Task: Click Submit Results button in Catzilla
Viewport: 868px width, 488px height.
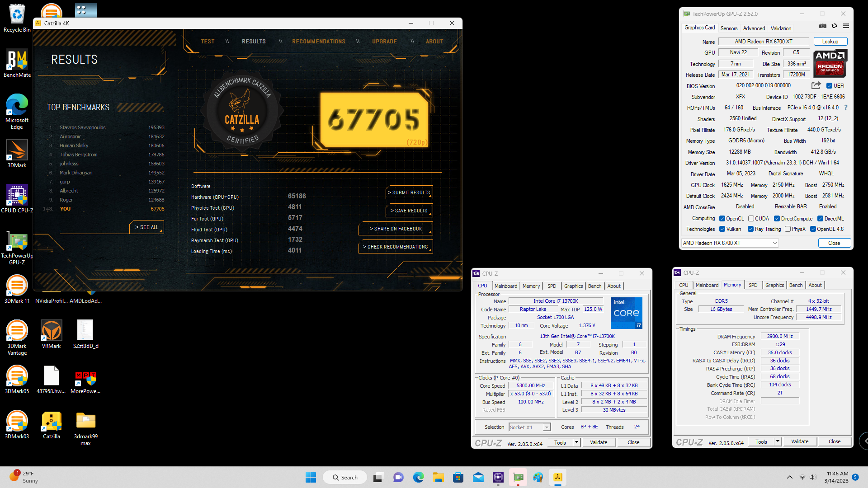Action: tap(409, 192)
